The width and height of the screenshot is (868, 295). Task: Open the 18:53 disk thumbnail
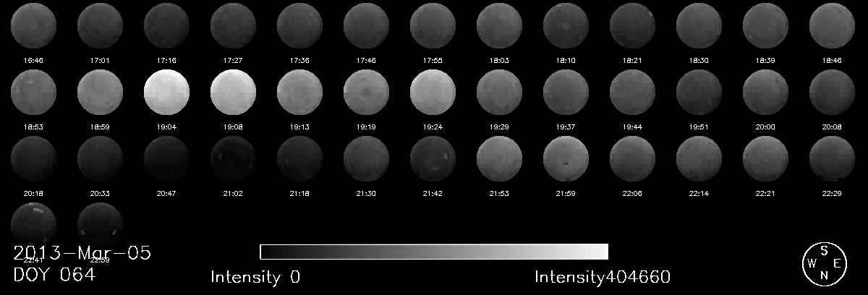[33, 93]
